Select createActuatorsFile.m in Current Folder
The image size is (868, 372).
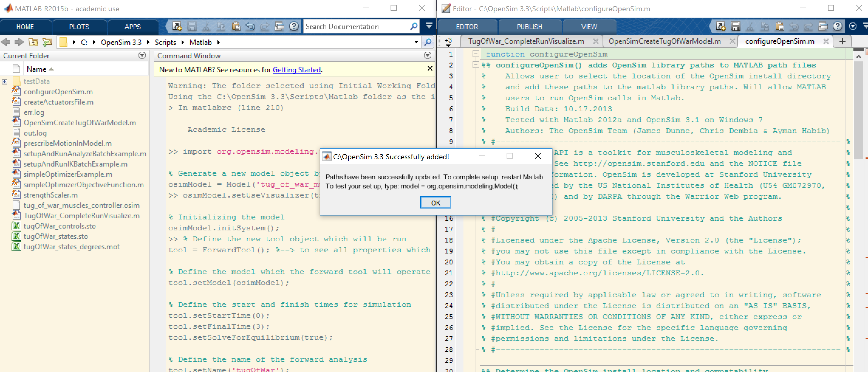point(58,102)
